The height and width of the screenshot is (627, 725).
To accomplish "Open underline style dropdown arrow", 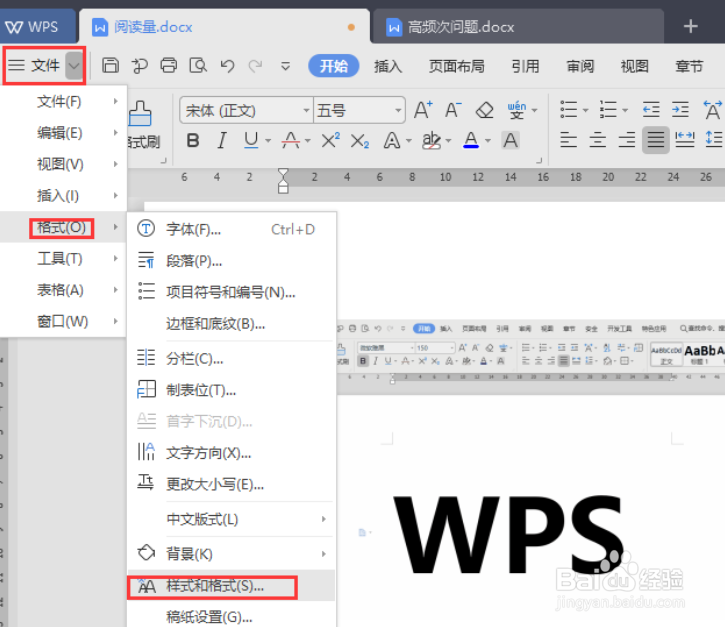I will coord(268,140).
